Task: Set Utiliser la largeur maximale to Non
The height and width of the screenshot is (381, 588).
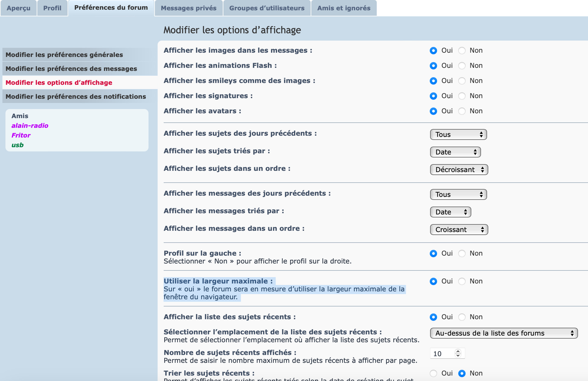Action: pyautogui.click(x=462, y=281)
